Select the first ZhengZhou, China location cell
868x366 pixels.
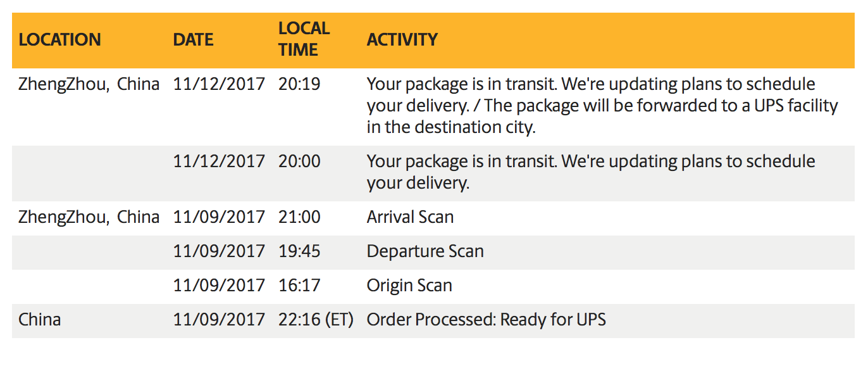tap(89, 84)
